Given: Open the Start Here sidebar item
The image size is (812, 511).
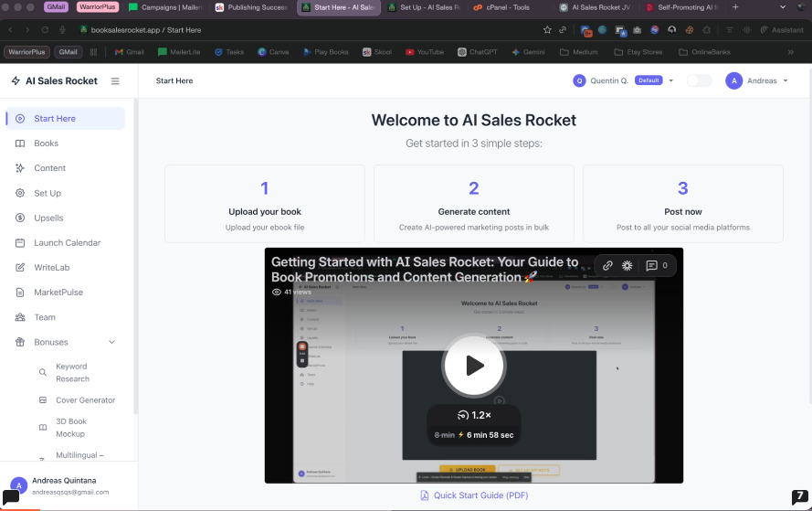Looking at the screenshot, I should click(65, 119).
